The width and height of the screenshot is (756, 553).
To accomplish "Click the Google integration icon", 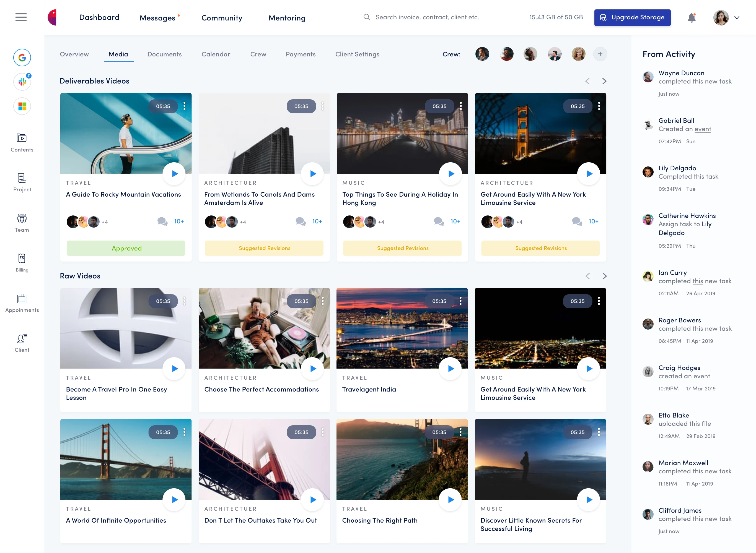I will (x=22, y=58).
